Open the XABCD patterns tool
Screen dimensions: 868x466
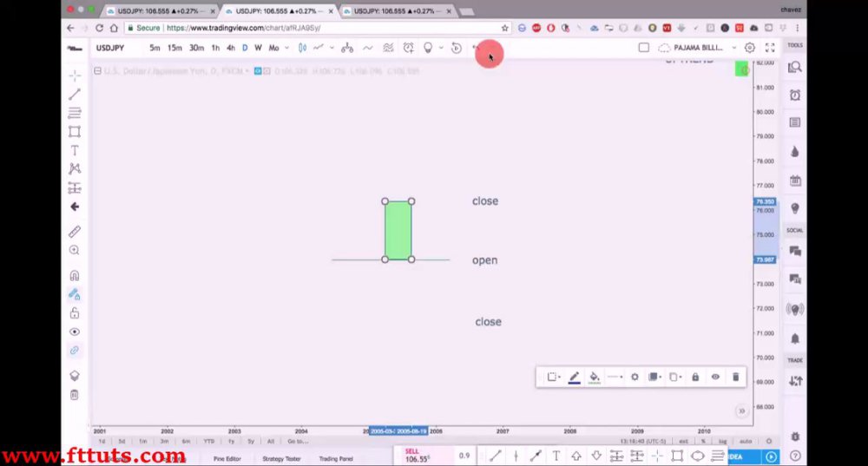[x=74, y=169]
